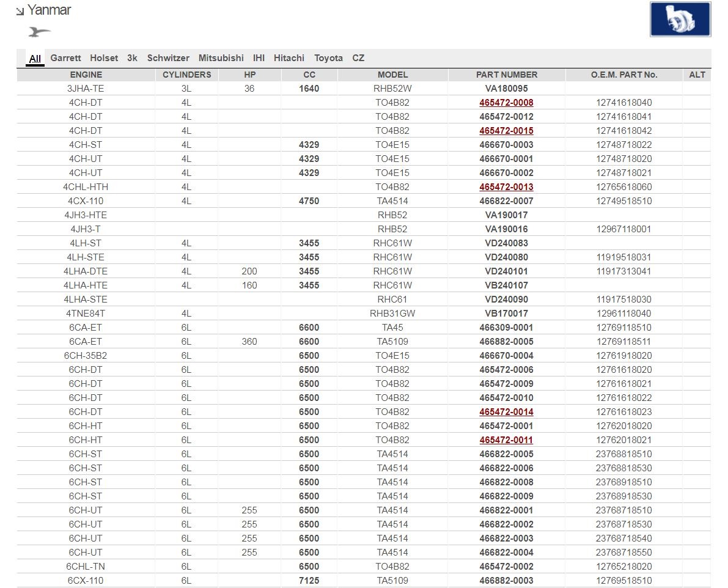Open part number link 465472-0014
728x588 pixels.
(506, 411)
